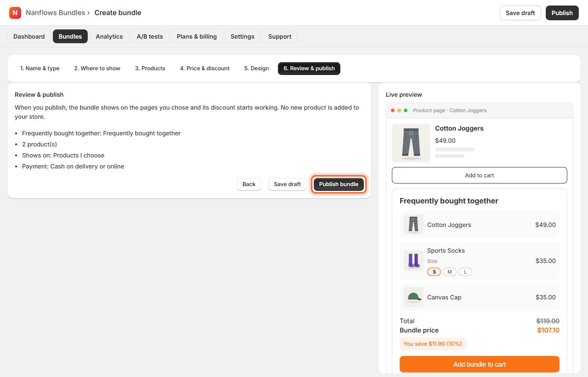Click the red dot in preview browser bar
588x377 pixels.
[x=393, y=110]
